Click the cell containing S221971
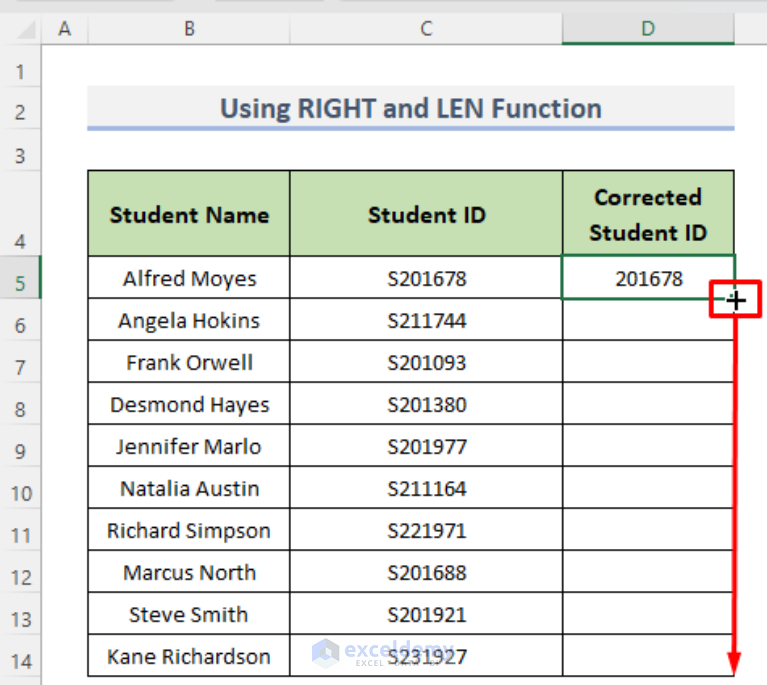 pos(426,530)
